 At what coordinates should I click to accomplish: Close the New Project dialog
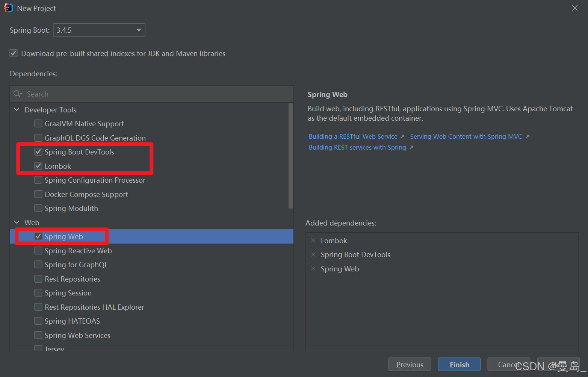(x=574, y=8)
